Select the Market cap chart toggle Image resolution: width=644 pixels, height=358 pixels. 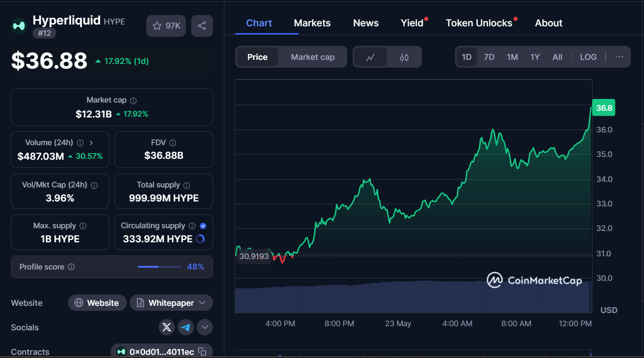point(313,57)
